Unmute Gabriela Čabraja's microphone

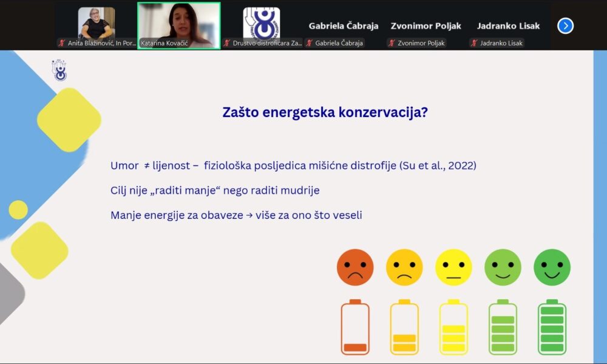[x=310, y=43]
